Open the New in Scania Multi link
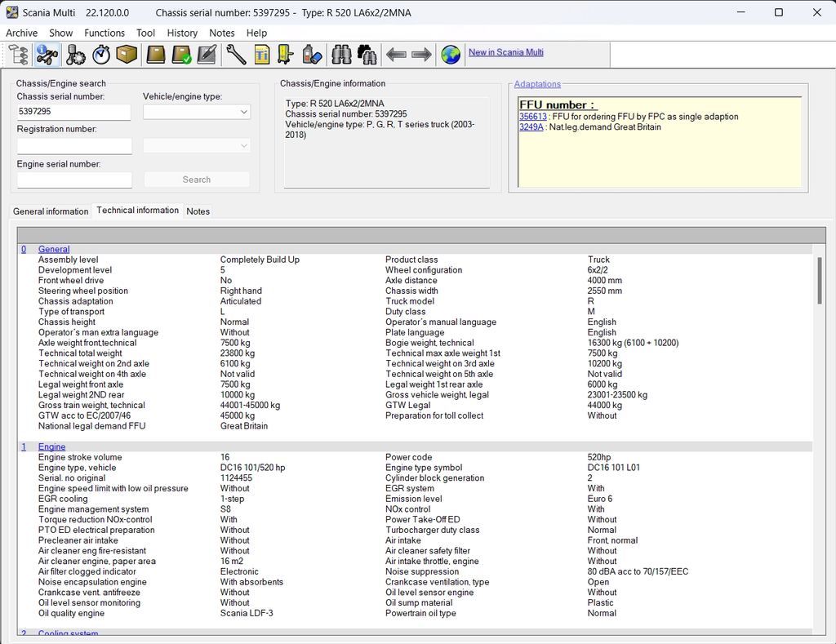Image resolution: width=836 pixels, height=644 pixels. pos(505,52)
